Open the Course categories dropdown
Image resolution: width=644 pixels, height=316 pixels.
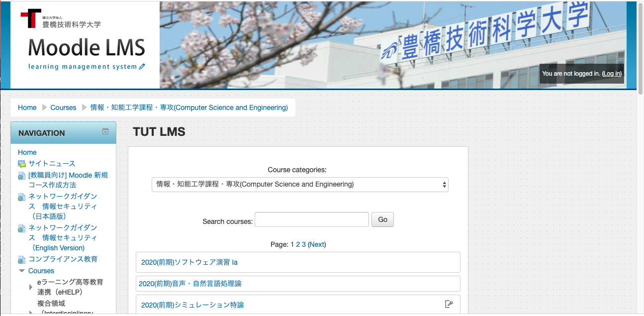300,185
